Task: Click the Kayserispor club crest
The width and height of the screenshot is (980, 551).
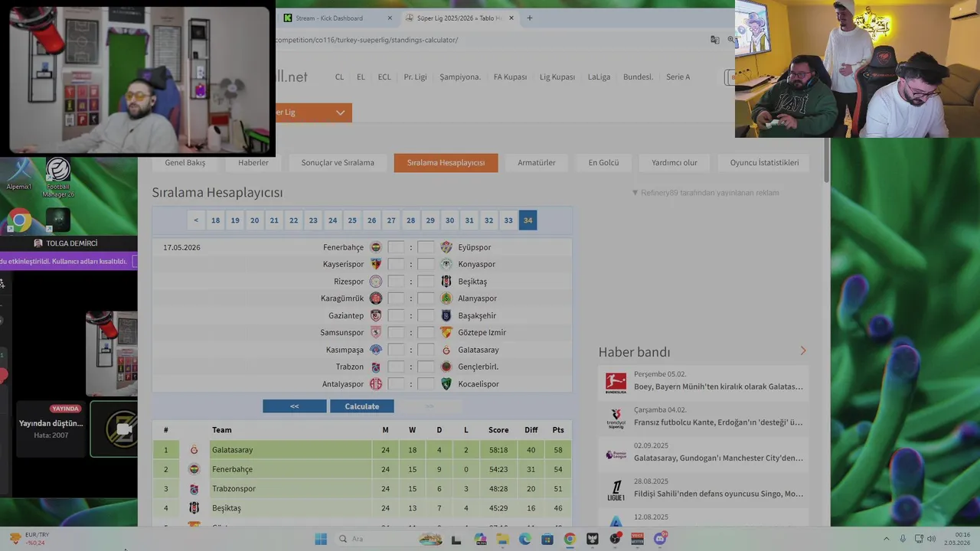Action: tap(376, 264)
